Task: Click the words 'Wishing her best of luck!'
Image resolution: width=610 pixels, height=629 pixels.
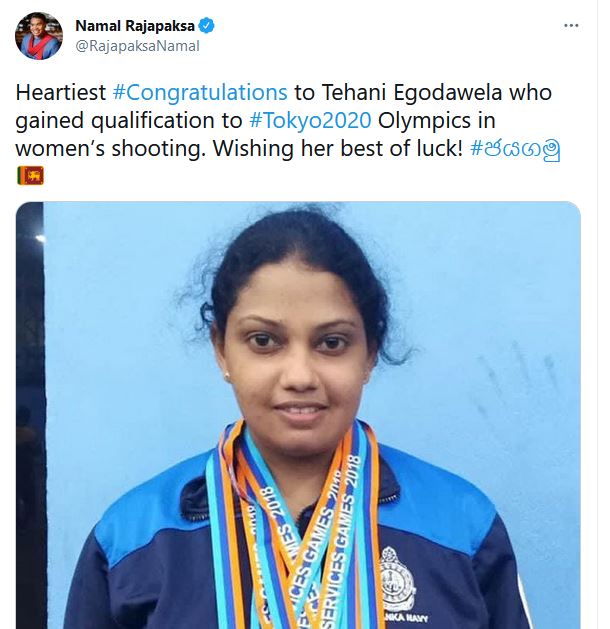Action: [338, 149]
